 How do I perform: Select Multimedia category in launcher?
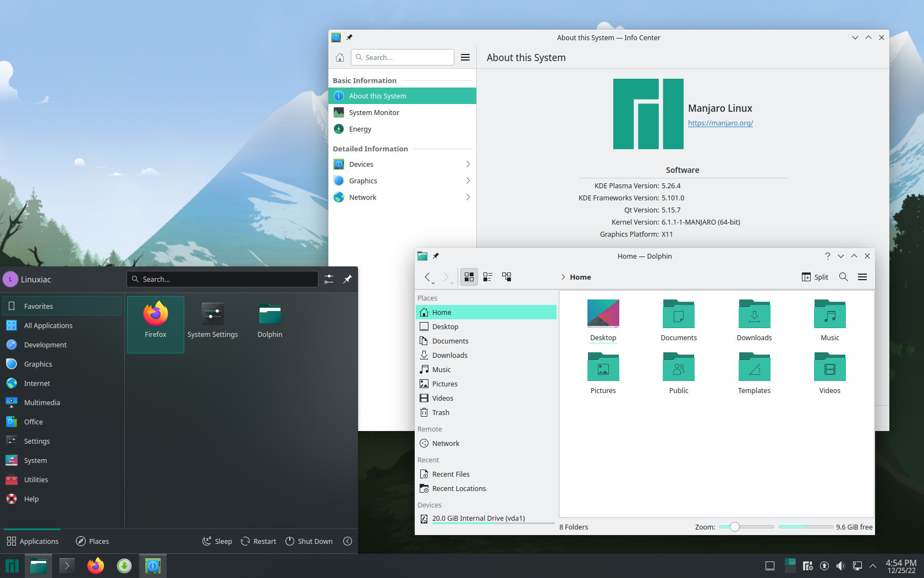pos(62,402)
